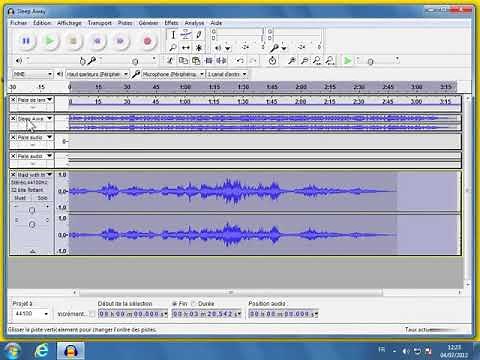Close the large stereo waveform track
Viewport: 480px width, 360px height.
13,174
